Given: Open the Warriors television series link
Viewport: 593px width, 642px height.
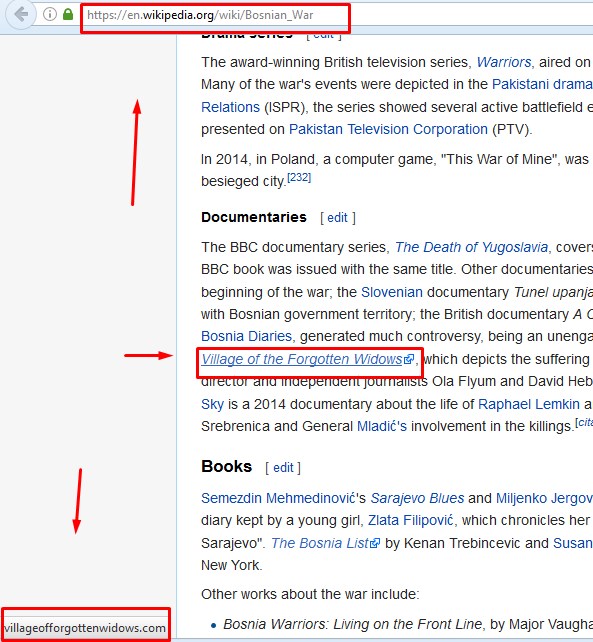Looking at the screenshot, I should [x=504, y=62].
